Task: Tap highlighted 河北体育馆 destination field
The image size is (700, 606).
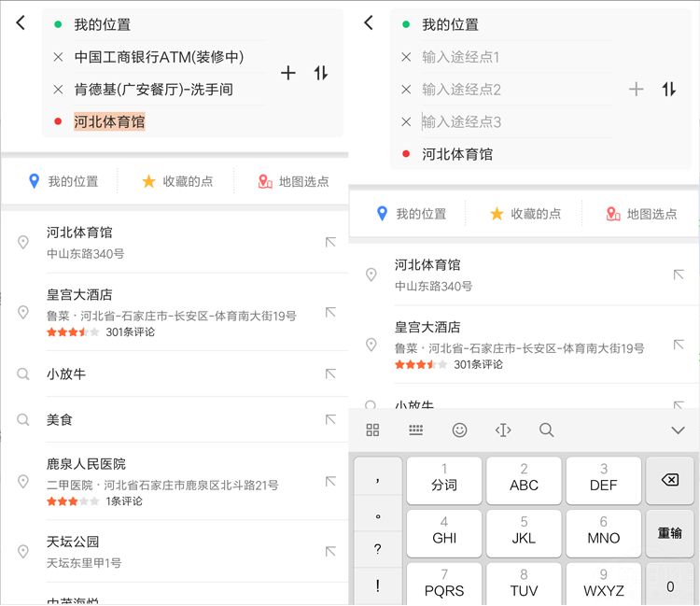Action: pyautogui.click(x=110, y=121)
